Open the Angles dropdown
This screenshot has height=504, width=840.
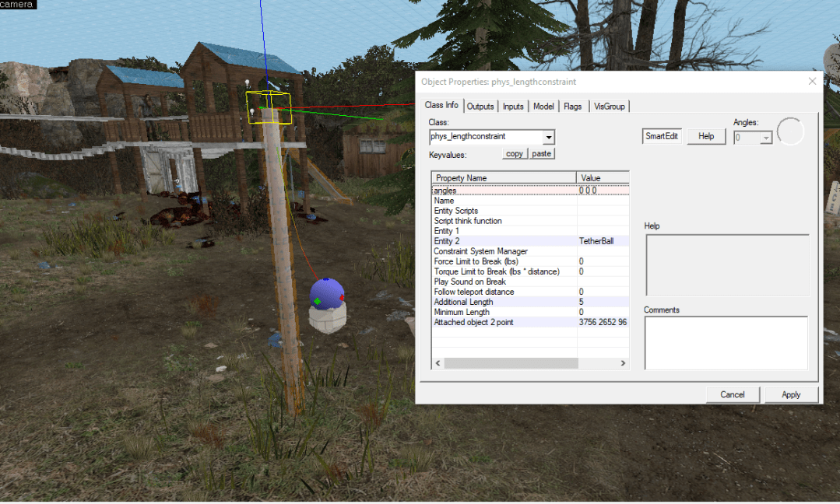(766, 137)
